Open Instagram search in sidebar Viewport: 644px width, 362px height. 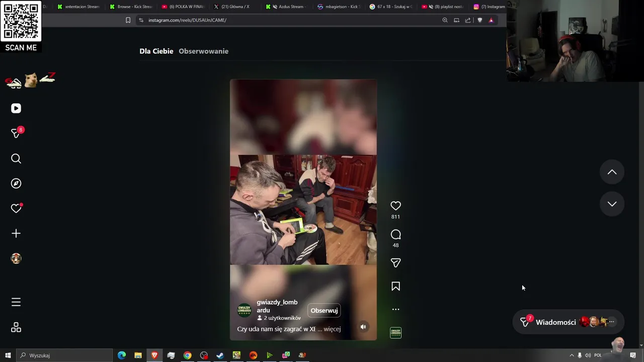(16, 159)
